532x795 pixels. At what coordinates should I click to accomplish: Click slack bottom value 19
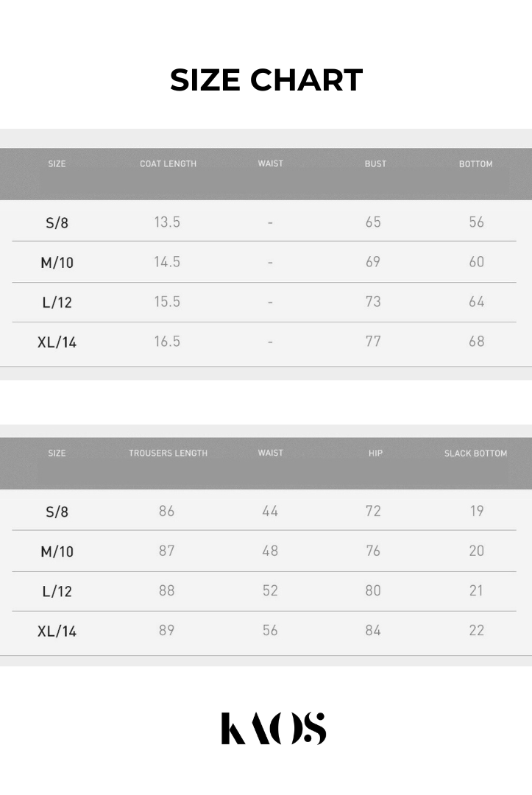tap(476, 511)
